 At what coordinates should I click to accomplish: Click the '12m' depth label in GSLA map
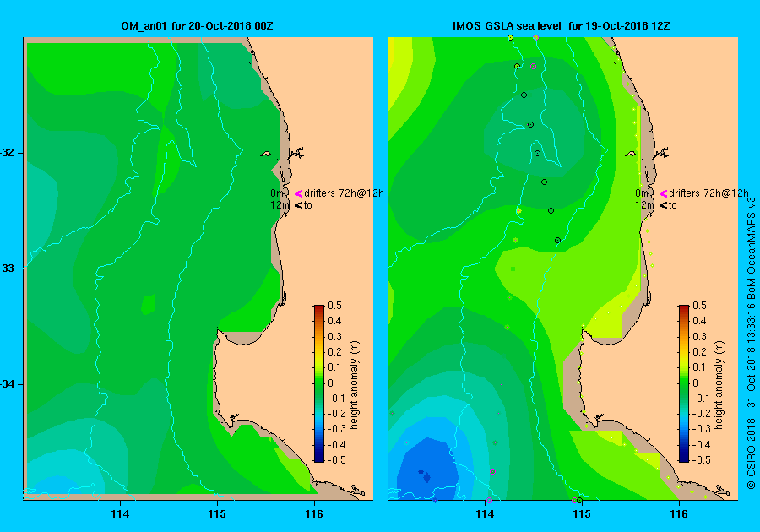click(644, 205)
